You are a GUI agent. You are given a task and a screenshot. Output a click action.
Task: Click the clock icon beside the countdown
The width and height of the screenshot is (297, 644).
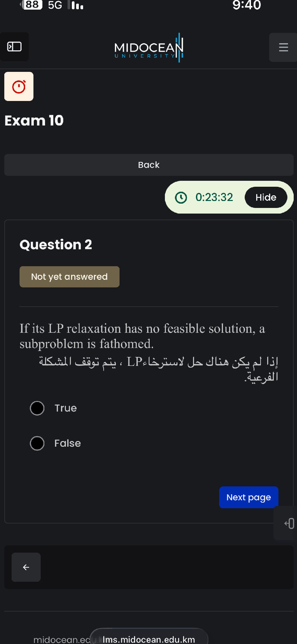(x=181, y=197)
